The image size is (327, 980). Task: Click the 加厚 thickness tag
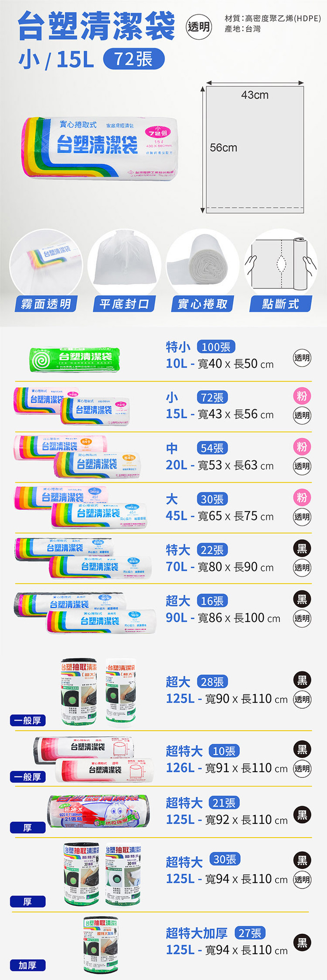28,965
